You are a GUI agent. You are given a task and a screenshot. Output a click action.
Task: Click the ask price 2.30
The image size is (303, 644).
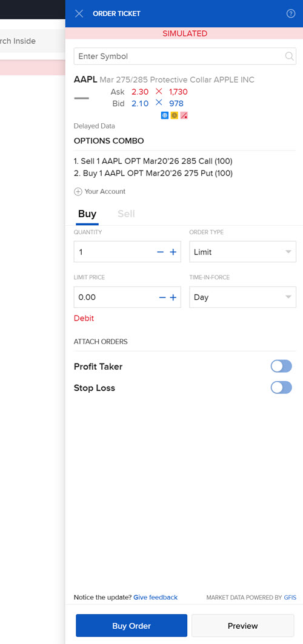pyautogui.click(x=140, y=92)
